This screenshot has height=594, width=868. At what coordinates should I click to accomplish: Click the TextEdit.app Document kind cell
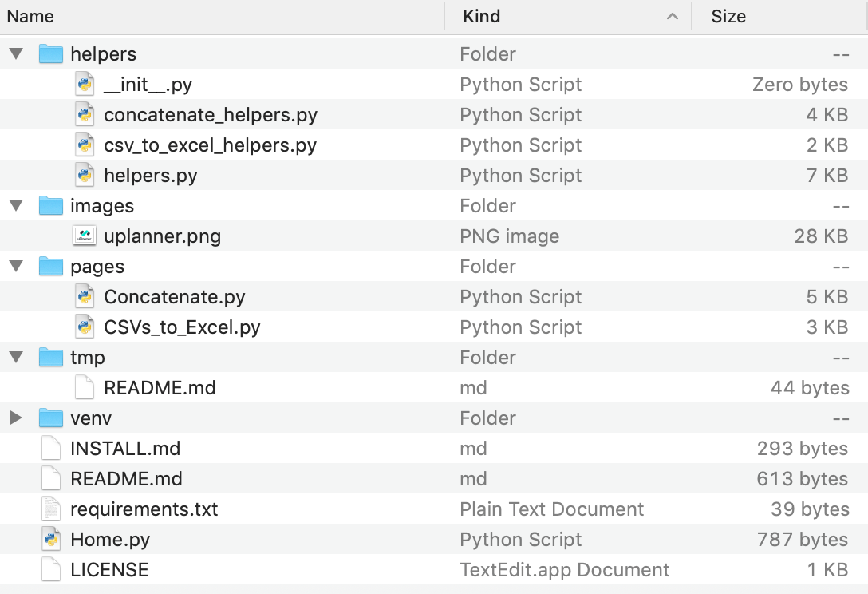(564, 569)
